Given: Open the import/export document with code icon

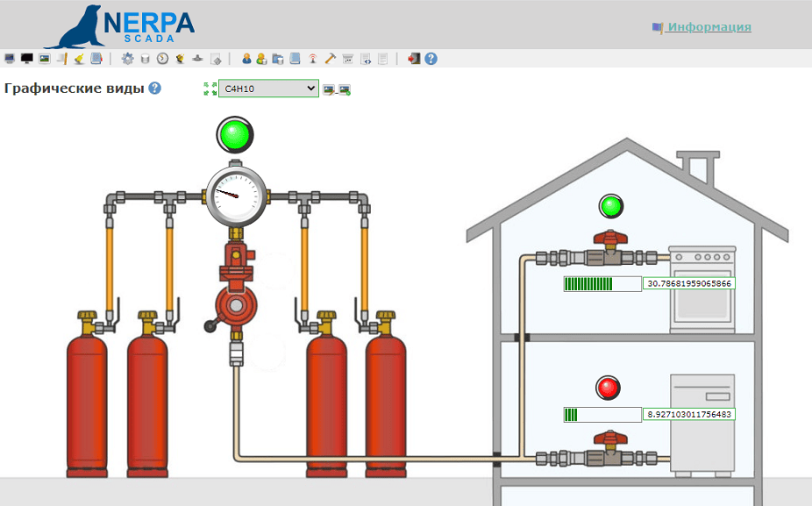Looking at the screenshot, I should click(x=366, y=59).
